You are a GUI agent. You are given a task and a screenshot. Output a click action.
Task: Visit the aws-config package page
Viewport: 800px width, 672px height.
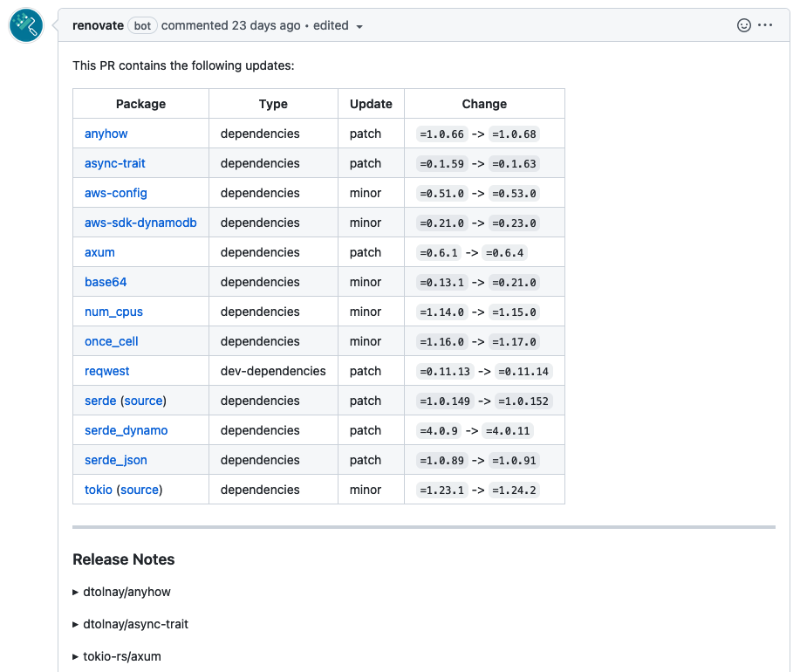[x=115, y=193]
